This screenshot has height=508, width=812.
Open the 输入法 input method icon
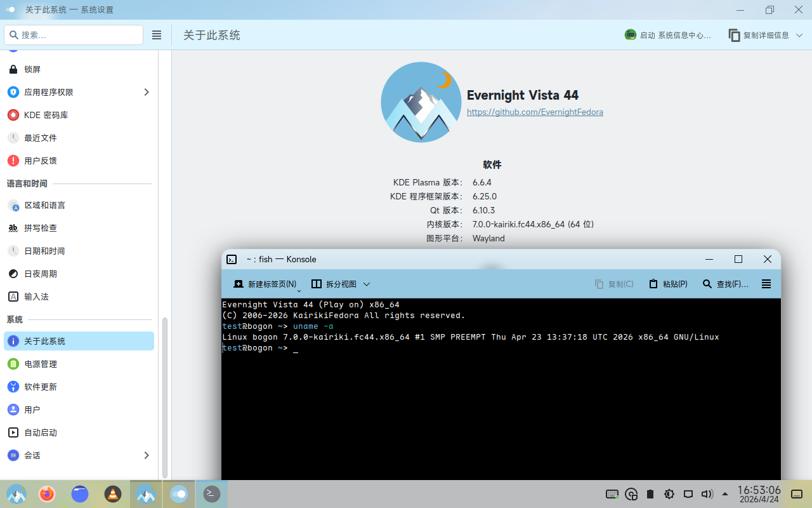(13, 297)
